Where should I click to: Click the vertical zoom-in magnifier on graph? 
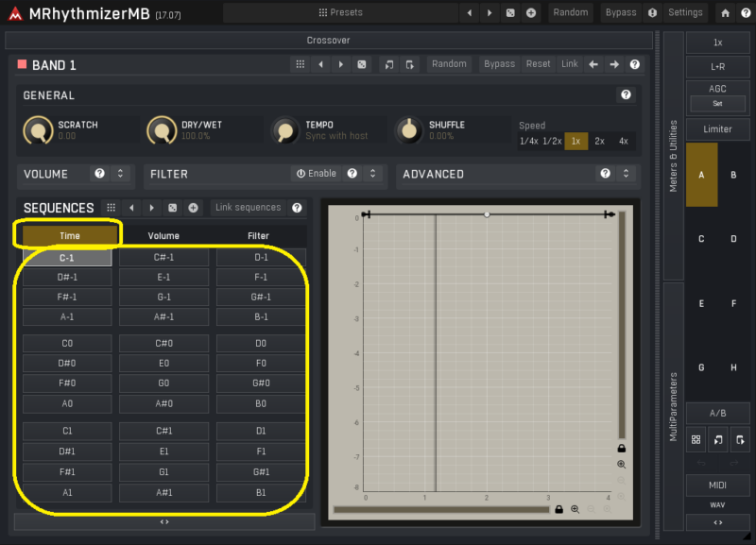(x=621, y=465)
